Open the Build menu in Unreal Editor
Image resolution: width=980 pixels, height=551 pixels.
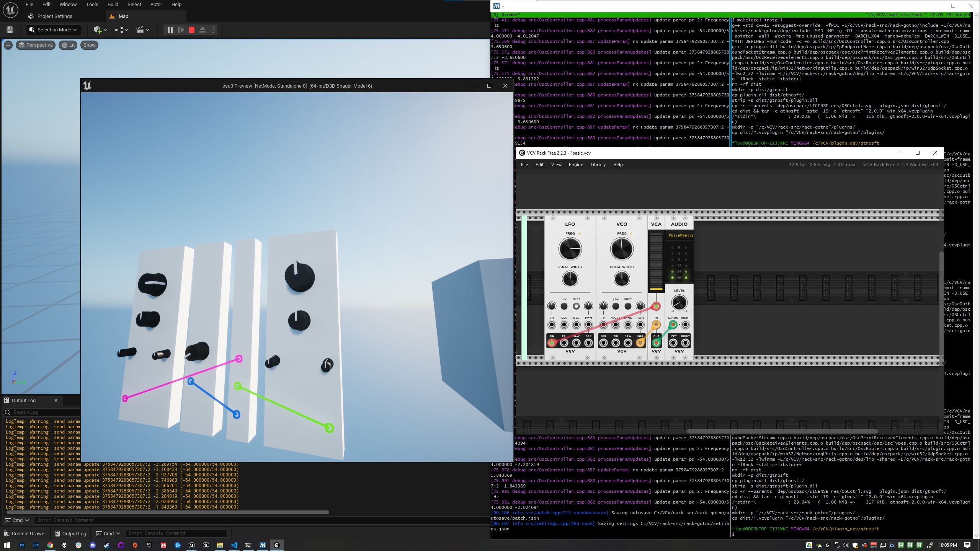click(113, 5)
